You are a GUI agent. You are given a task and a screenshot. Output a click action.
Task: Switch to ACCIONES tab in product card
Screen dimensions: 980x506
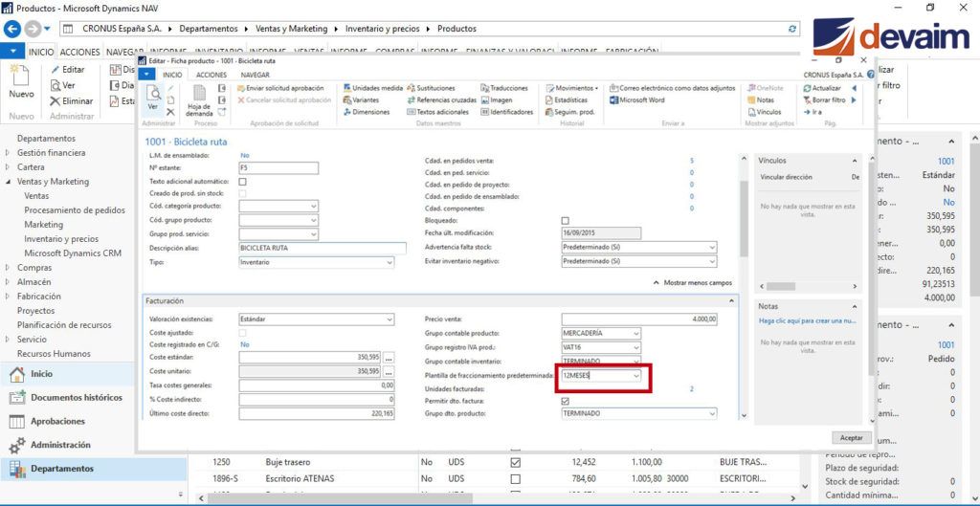click(212, 75)
